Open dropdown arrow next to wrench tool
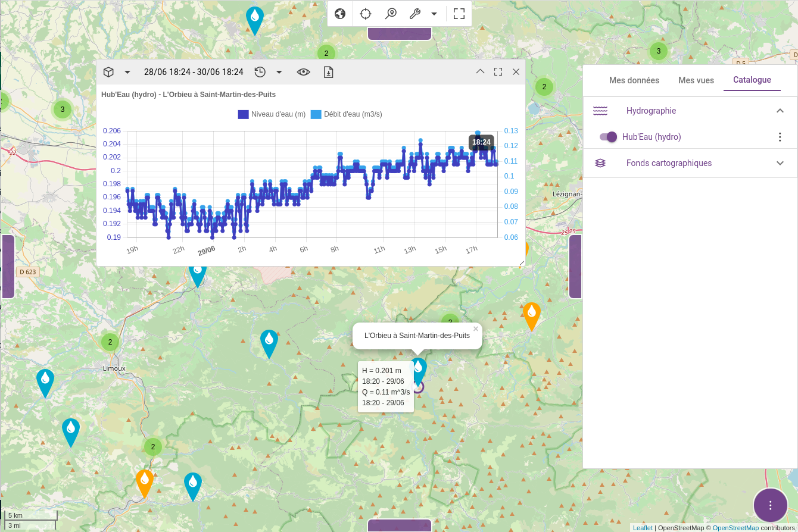 pos(434,14)
